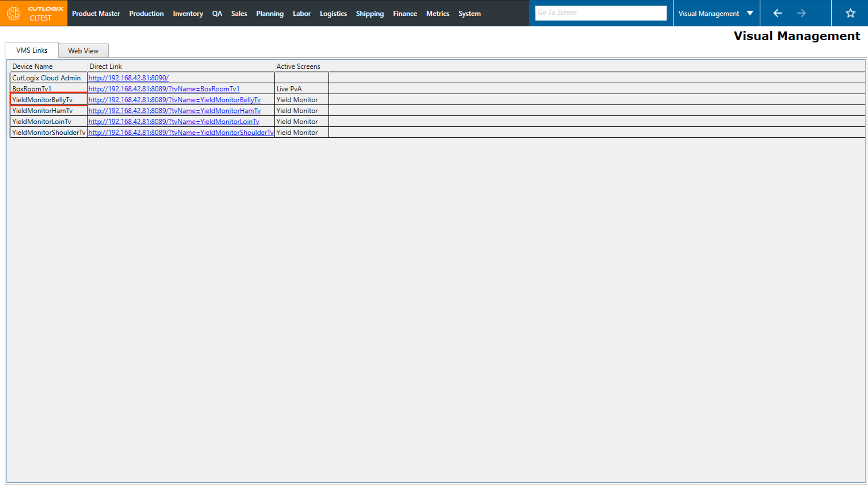The height and width of the screenshot is (486, 868).
Task: Open the BoxRoomTv1 direct link
Action: coord(164,89)
